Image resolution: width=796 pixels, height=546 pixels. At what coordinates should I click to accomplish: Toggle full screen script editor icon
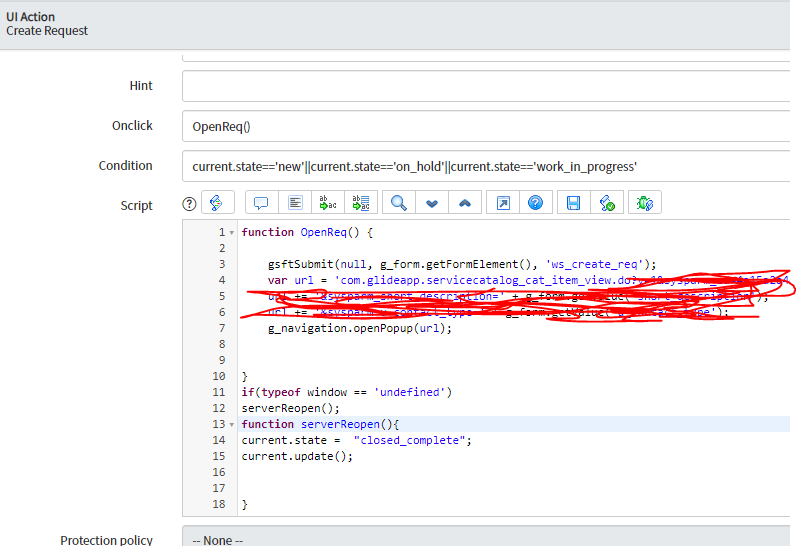click(503, 203)
